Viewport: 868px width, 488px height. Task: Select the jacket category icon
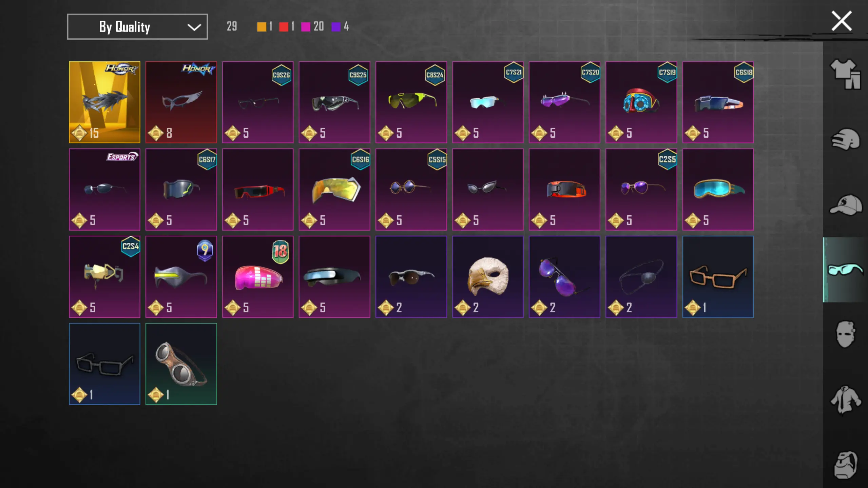845,399
